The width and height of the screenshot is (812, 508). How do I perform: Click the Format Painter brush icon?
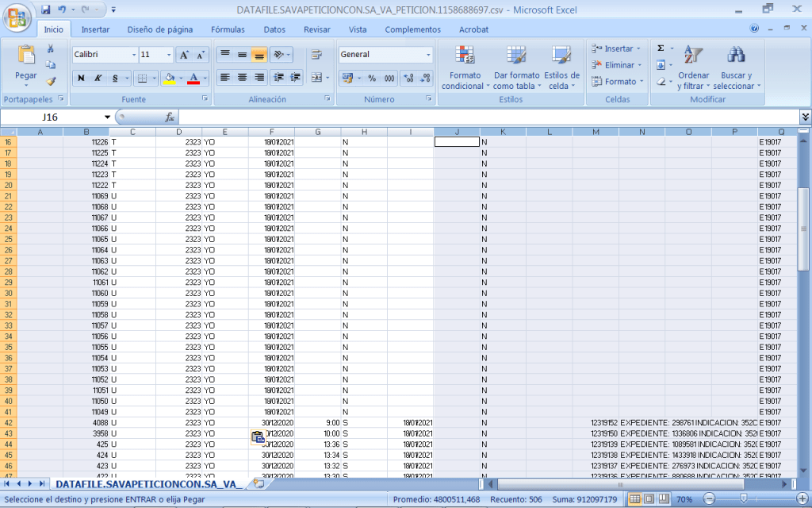coord(51,81)
